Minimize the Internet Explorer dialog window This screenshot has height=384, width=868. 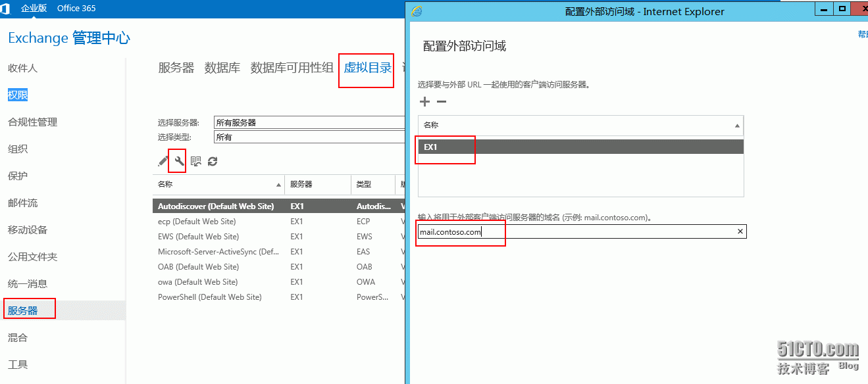click(x=824, y=9)
